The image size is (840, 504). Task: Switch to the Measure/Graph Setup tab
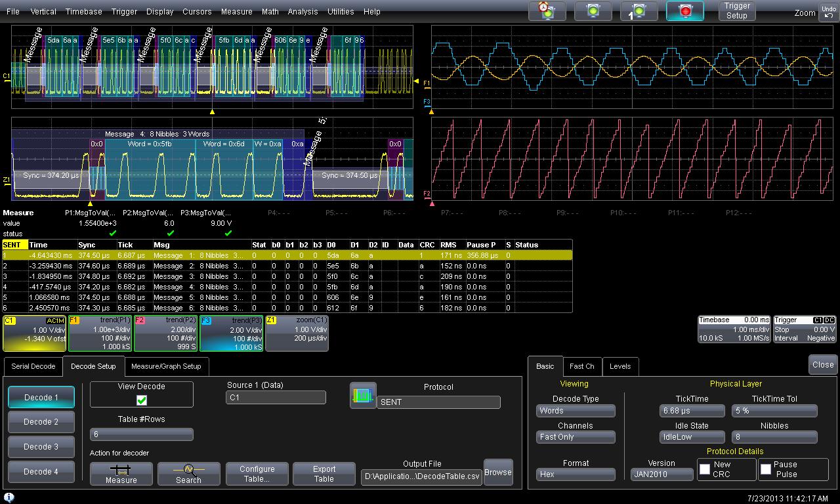coord(166,366)
